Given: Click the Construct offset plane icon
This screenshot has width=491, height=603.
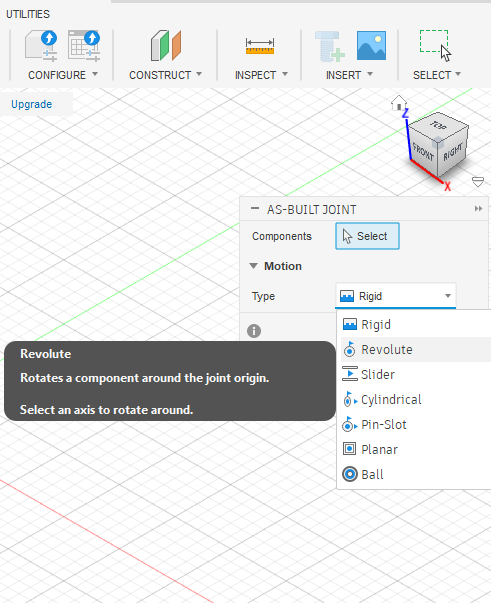Looking at the screenshot, I should point(166,46).
